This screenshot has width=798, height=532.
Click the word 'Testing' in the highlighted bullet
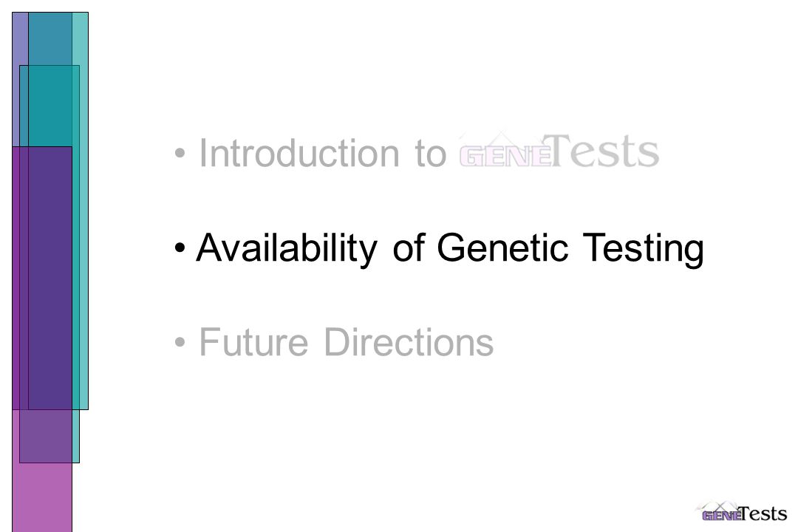pos(644,249)
